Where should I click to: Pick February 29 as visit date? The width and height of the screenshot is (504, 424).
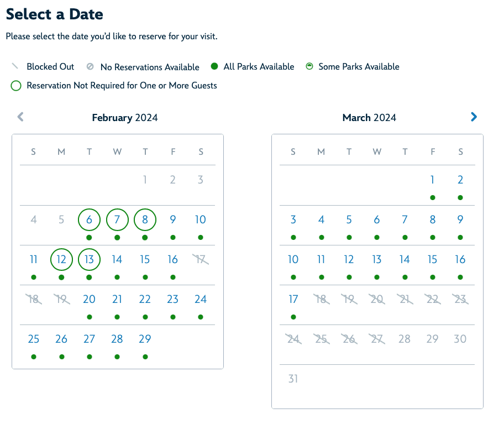145,339
